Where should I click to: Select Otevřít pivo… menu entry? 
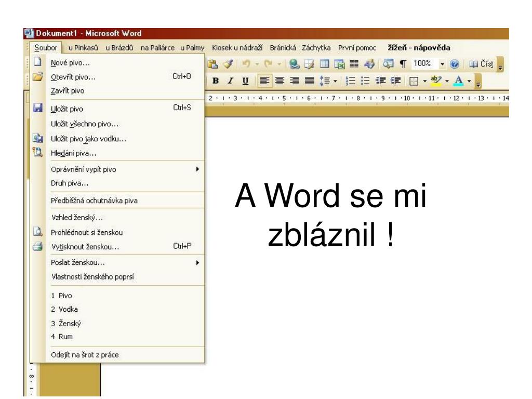pos(117,77)
